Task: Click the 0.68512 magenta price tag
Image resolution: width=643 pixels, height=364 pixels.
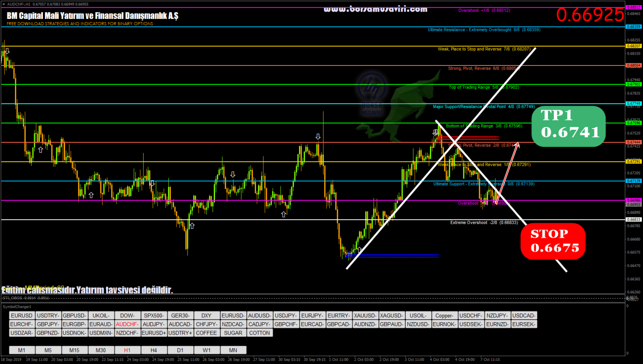Action: click(634, 7)
